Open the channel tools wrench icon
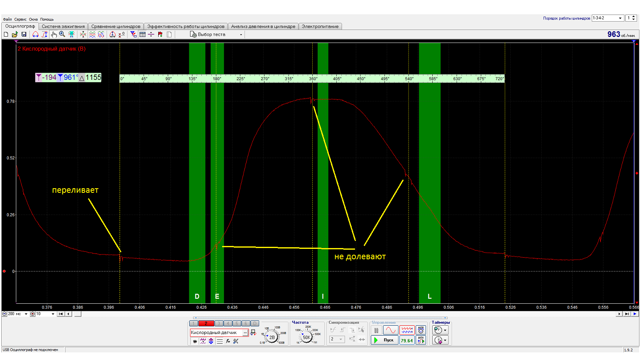This screenshot has width=644, height=354. click(236, 341)
